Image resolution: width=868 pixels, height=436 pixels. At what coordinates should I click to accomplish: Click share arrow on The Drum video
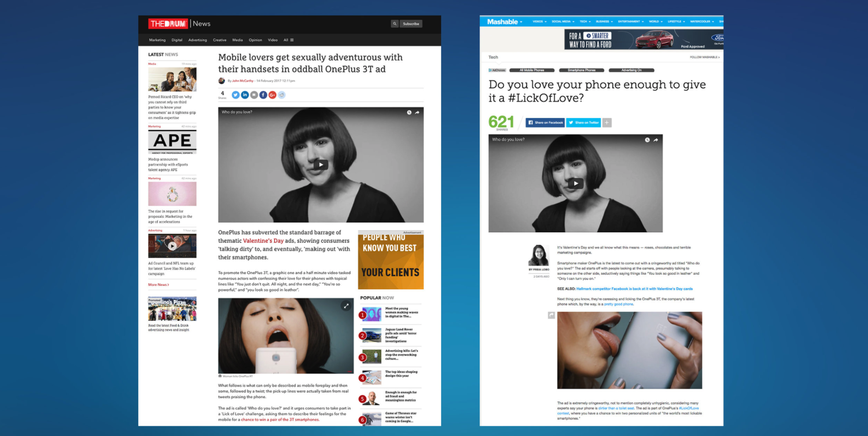click(x=417, y=112)
